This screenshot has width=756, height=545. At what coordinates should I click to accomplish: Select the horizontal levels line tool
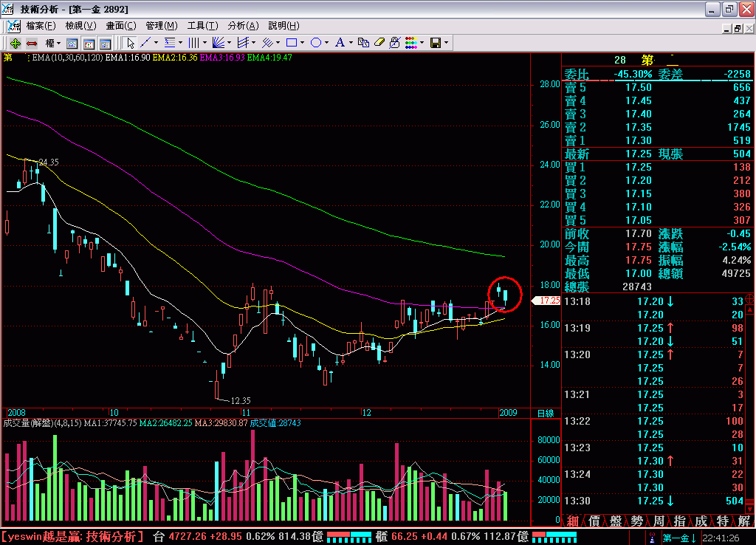[x=170, y=43]
